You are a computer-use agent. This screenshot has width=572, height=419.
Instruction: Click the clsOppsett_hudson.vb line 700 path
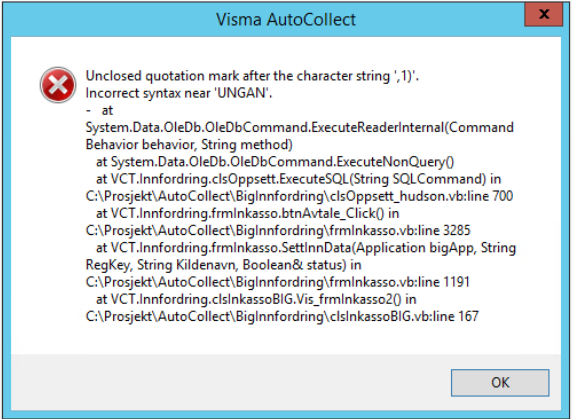(x=299, y=196)
